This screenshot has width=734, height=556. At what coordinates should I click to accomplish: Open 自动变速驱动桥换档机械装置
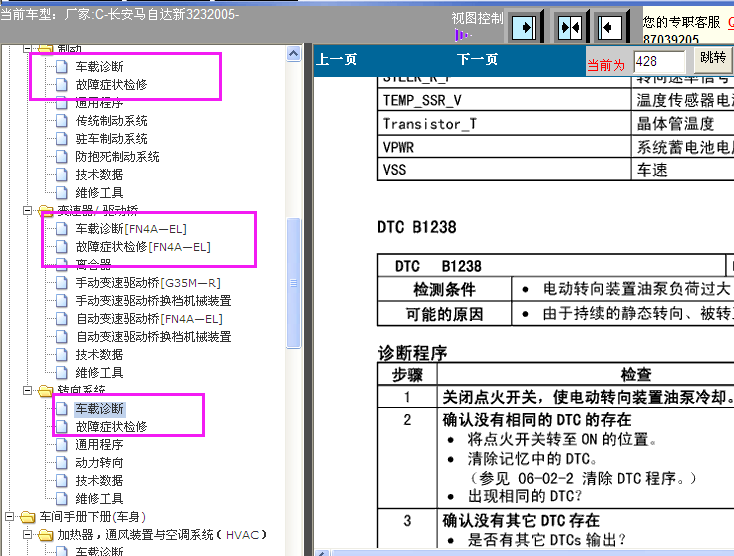pyautogui.click(x=154, y=337)
